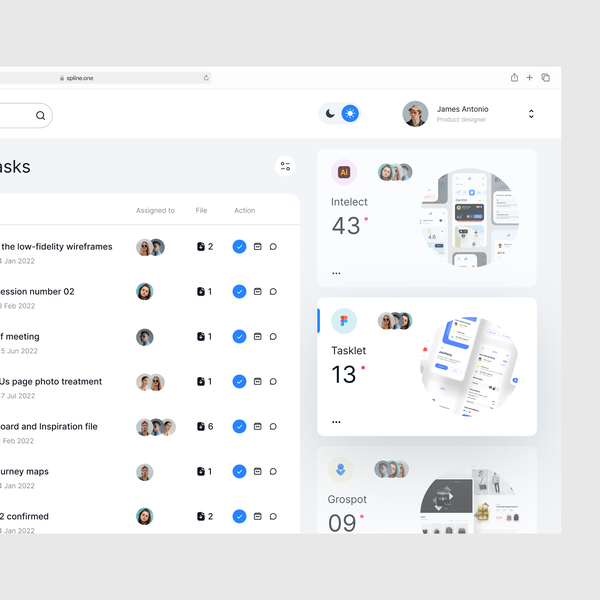600x600 pixels.
Task: Open assignees of low-fidelity wireframes task
Action: (150, 248)
